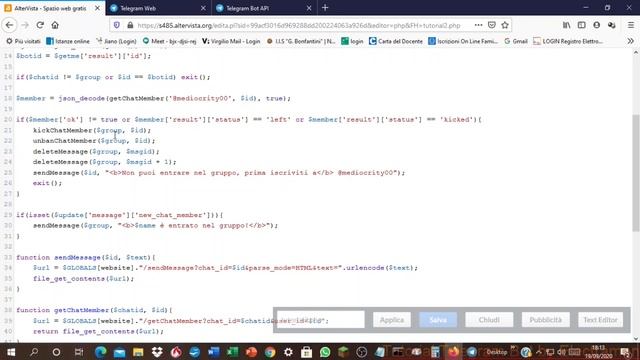The image size is (640, 360).
Task: Show site security padlock info
Action: [x=130, y=25]
